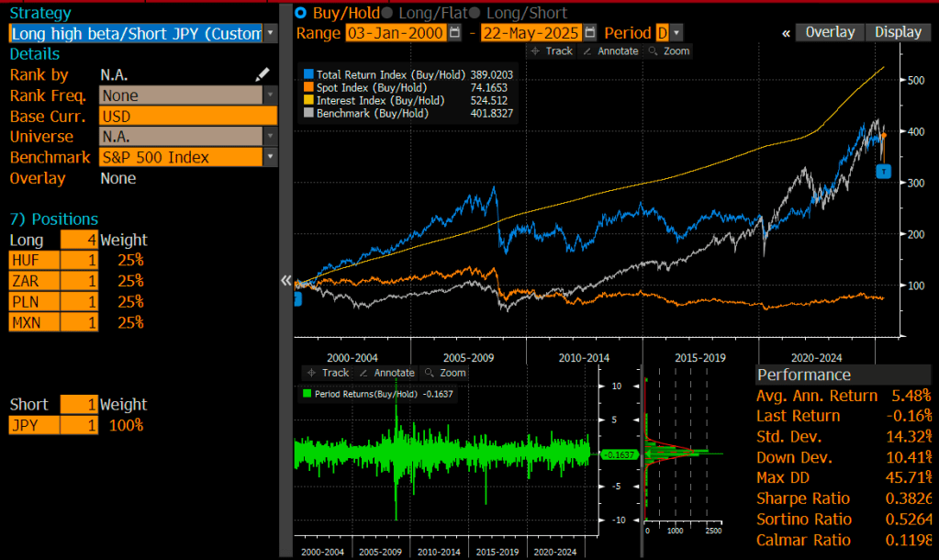
Task: Switch to the Long/Short radio option
Action: [475, 13]
